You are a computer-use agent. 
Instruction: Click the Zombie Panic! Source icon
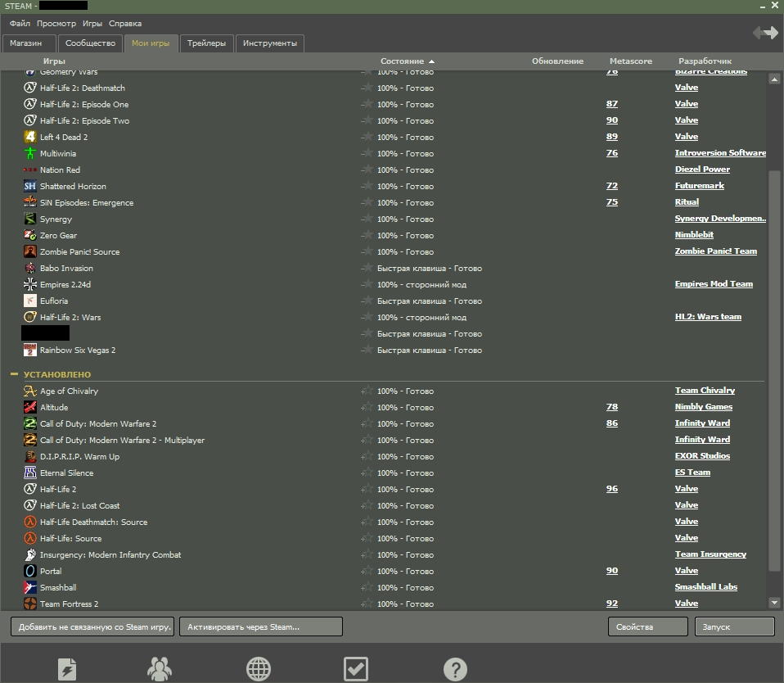point(30,251)
